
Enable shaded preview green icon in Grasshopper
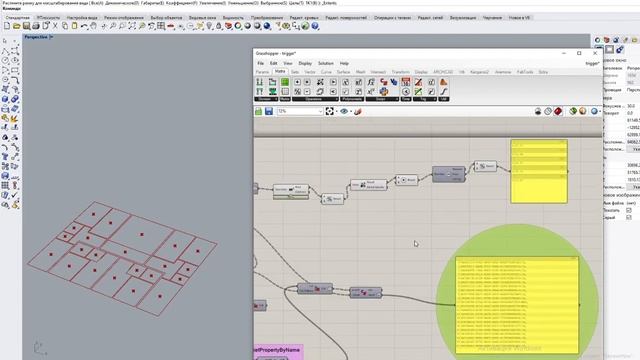[x=573, y=111]
